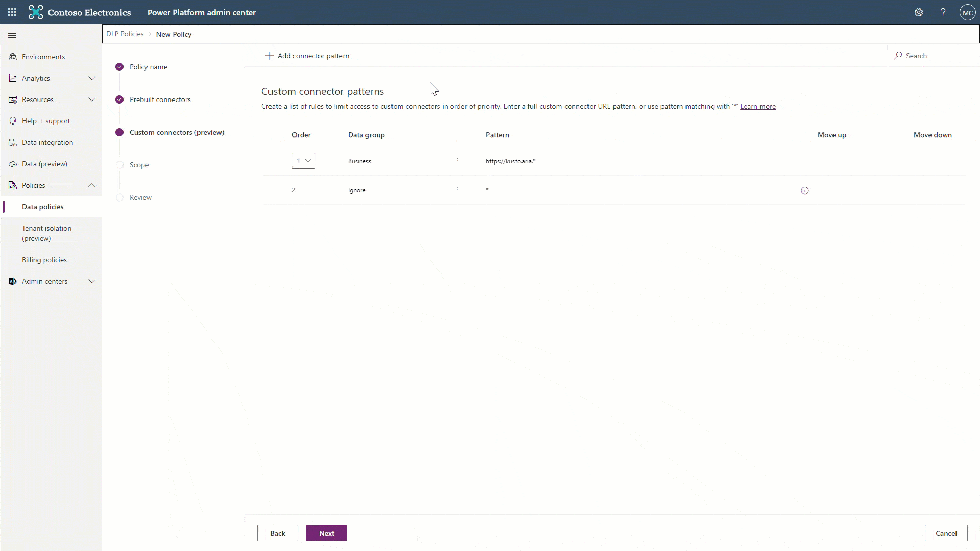Click the Admin centers icon

click(12, 281)
